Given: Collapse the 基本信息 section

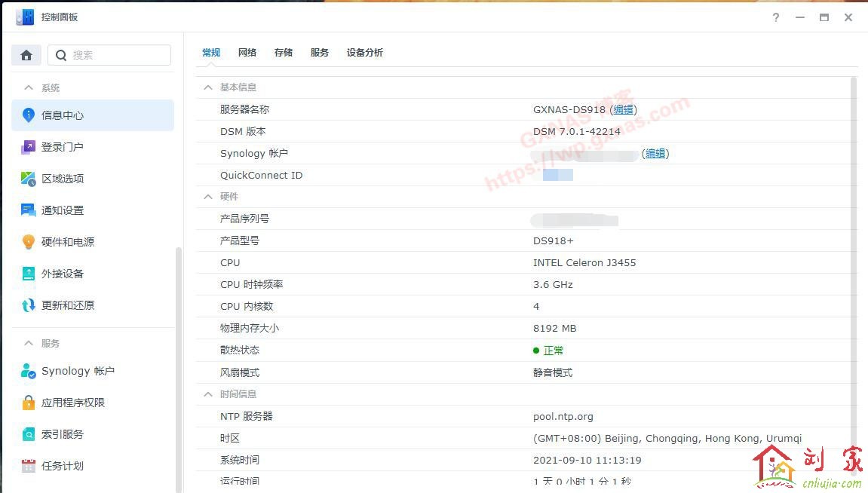Looking at the screenshot, I should pyautogui.click(x=208, y=87).
